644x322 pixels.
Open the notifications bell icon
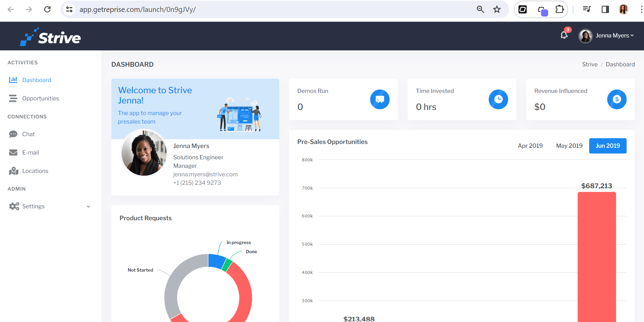(x=564, y=35)
